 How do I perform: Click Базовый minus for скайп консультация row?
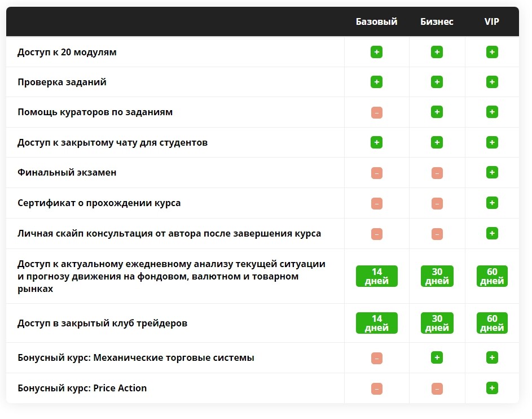coord(377,234)
